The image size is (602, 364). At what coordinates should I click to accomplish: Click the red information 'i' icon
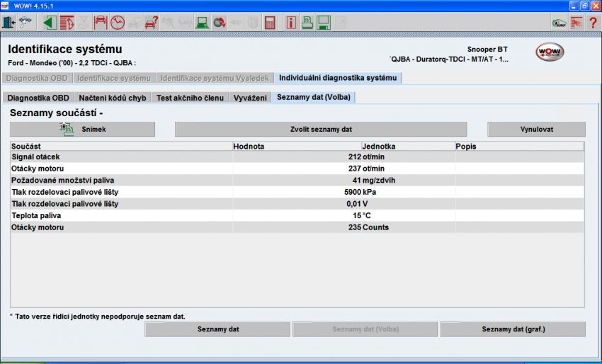click(291, 23)
